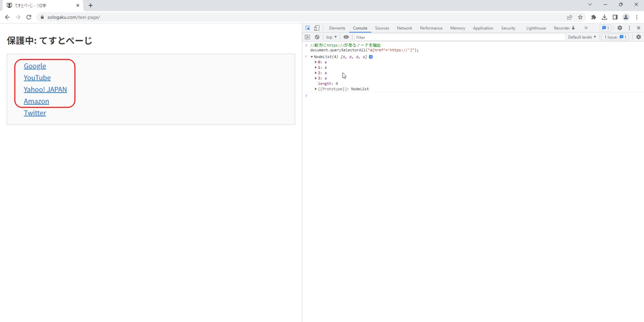This screenshot has width=644, height=322.
Task: Click the Twitter link
Action: (x=35, y=113)
